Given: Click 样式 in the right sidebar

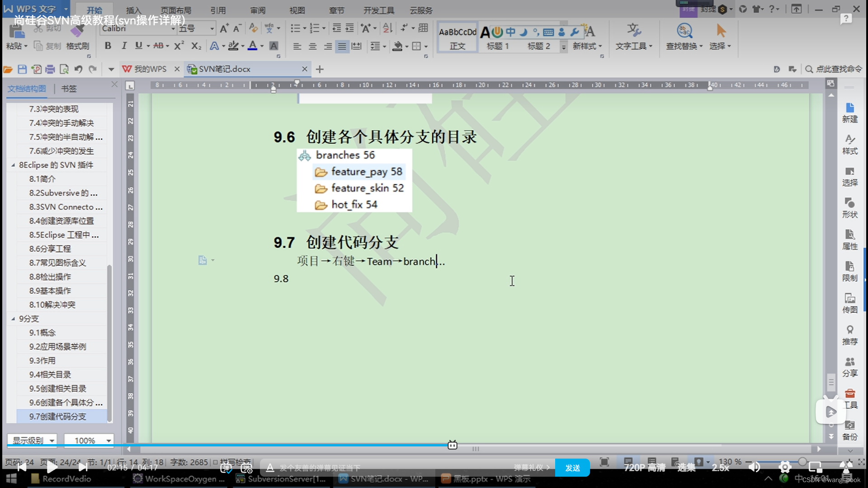Looking at the screenshot, I should 850,145.
